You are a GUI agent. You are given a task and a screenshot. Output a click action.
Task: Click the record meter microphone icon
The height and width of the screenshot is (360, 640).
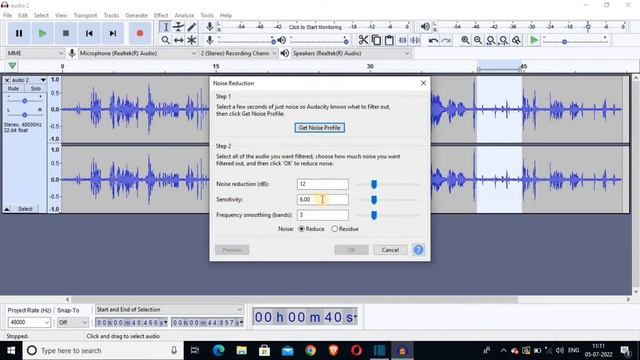[209, 27]
